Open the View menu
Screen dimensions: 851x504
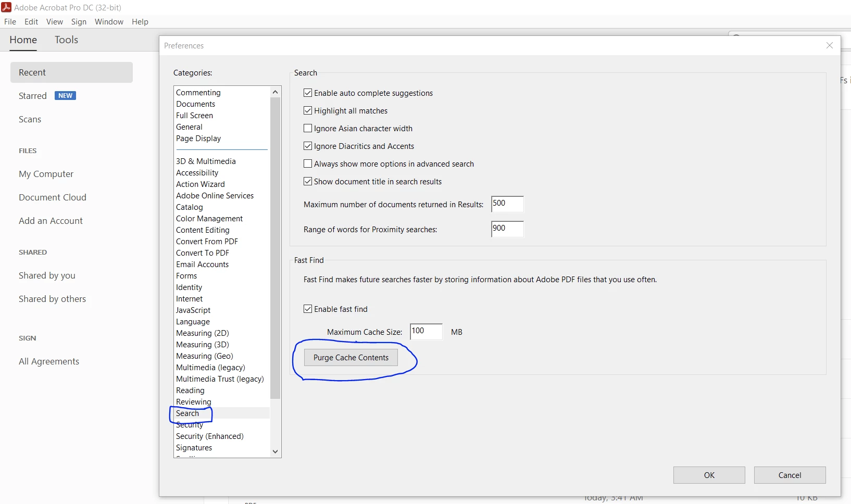tap(55, 22)
